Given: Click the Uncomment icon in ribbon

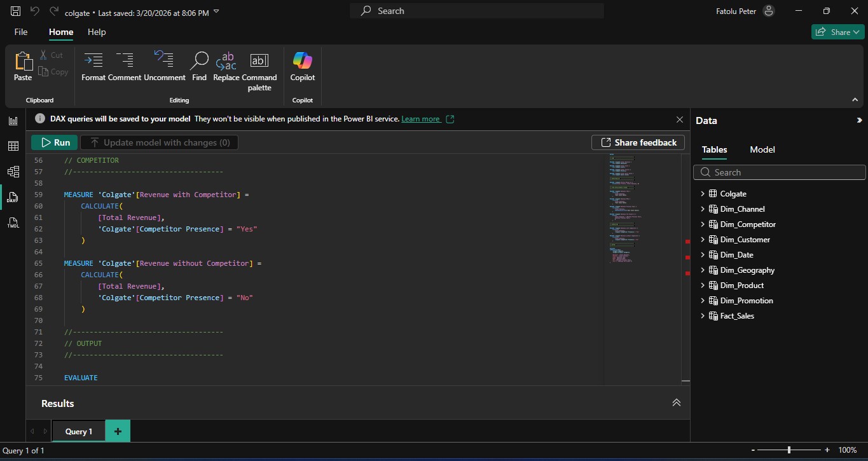Looking at the screenshot, I should (164, 61).
